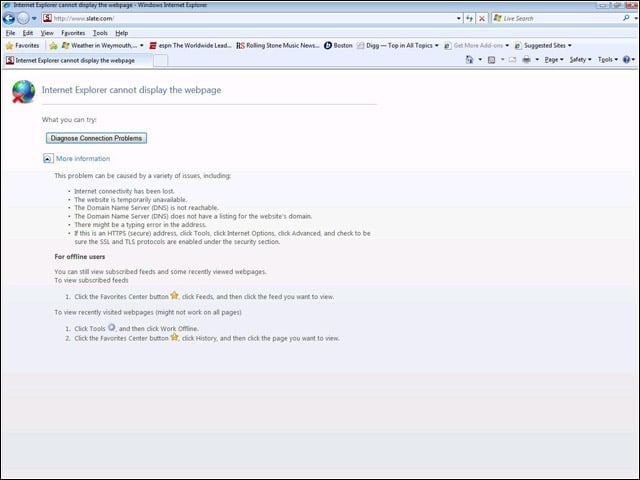Expand the Weather in Weymouth dropdown arrow
Screen dimensions: 640x480
pyautogui.click(x=142, y=46)
